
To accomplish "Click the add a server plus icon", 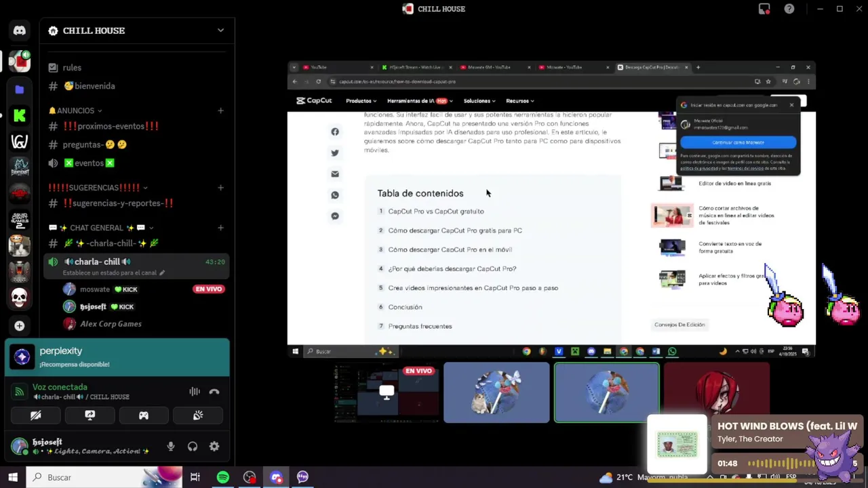I will point(19,326).
